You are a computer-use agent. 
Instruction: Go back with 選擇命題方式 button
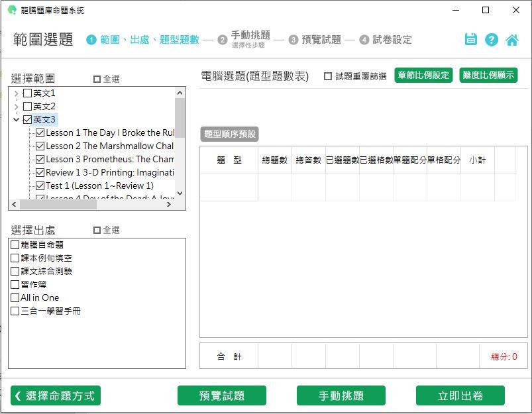(x=56, y=395)
